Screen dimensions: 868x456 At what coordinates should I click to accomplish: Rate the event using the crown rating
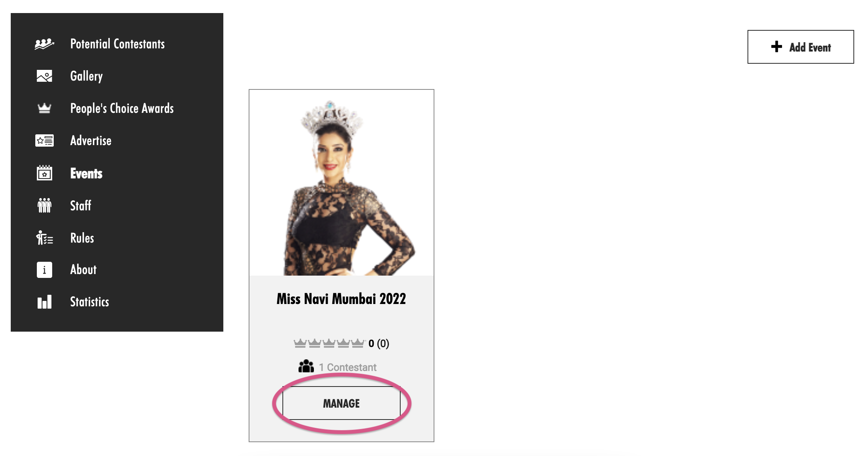pyautogui.click(x=329, y=343)
